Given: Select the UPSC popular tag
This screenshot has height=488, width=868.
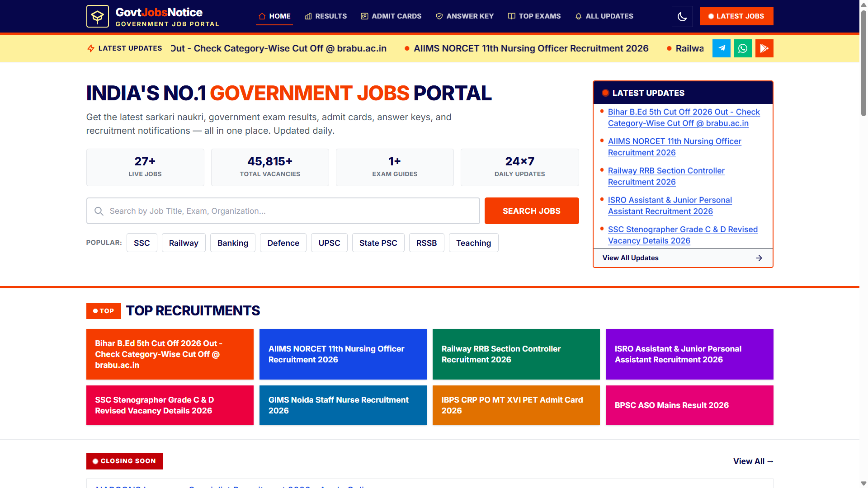Looking at the screenshot, I should (330, 243).
